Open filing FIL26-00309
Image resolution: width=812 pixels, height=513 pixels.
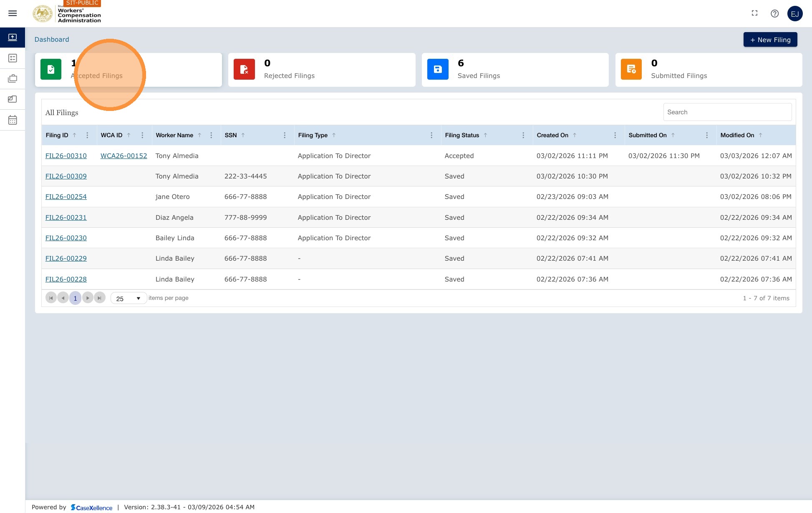point(66,176)
